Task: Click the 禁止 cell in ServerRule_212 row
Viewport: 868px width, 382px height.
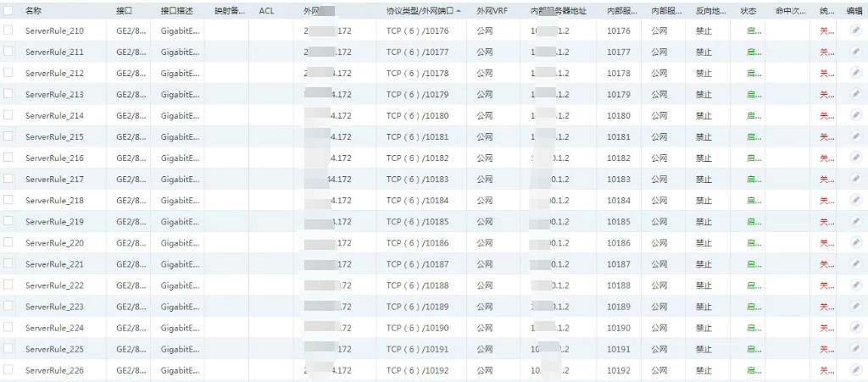Action: [x=704, y=73]
